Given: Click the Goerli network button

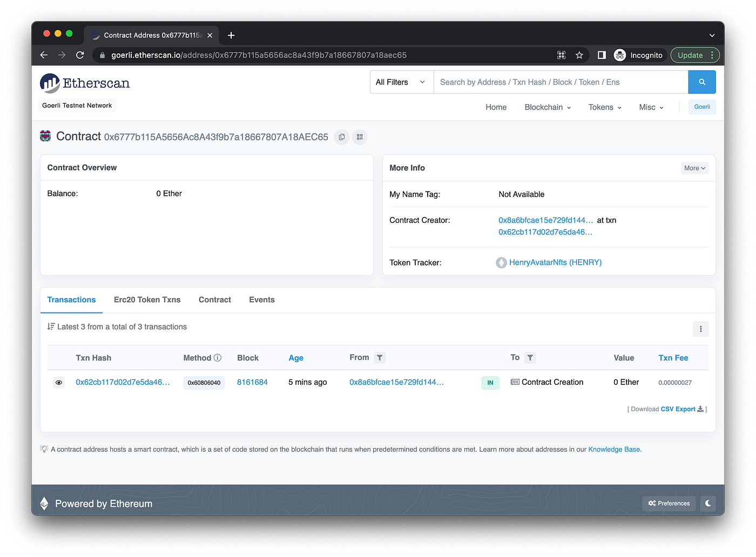Looking at the screenshot, I should (x=702, y=107).
